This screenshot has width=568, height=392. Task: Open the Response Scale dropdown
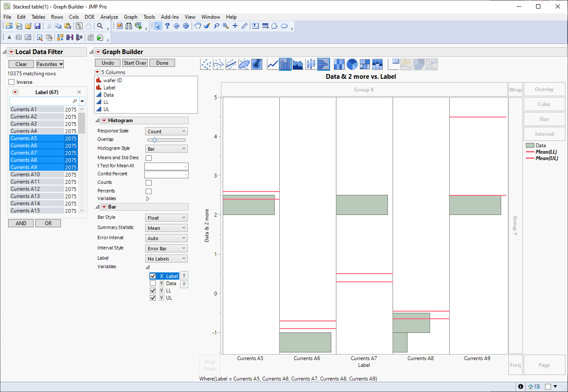click(x=166, y=132)
